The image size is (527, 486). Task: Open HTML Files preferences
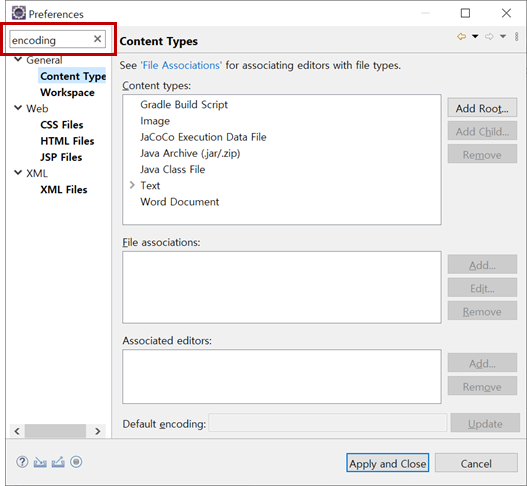(x=67, y=141)
